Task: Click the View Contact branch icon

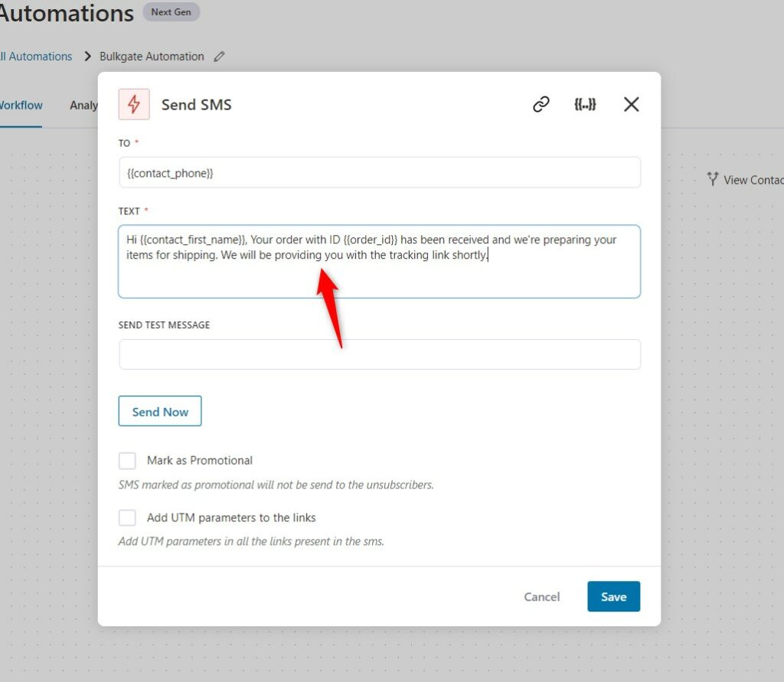Action: (713, 179)
